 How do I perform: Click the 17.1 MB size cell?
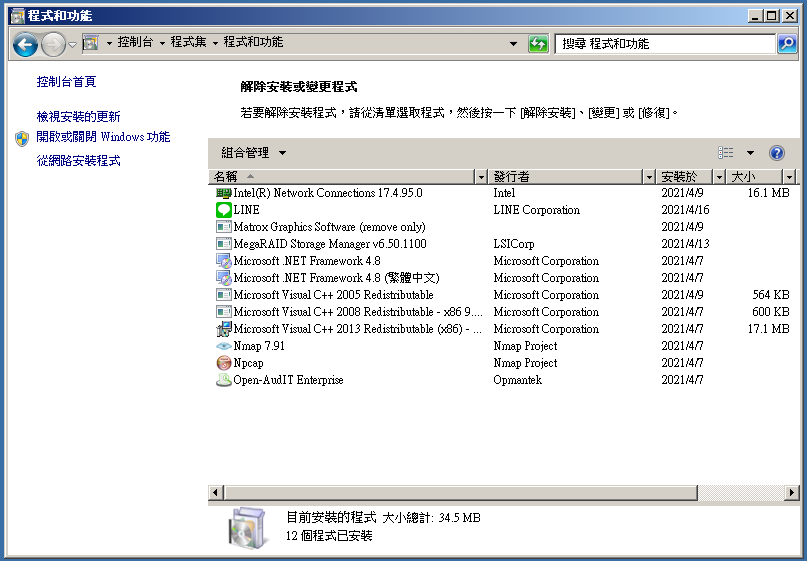click(768, 329)
